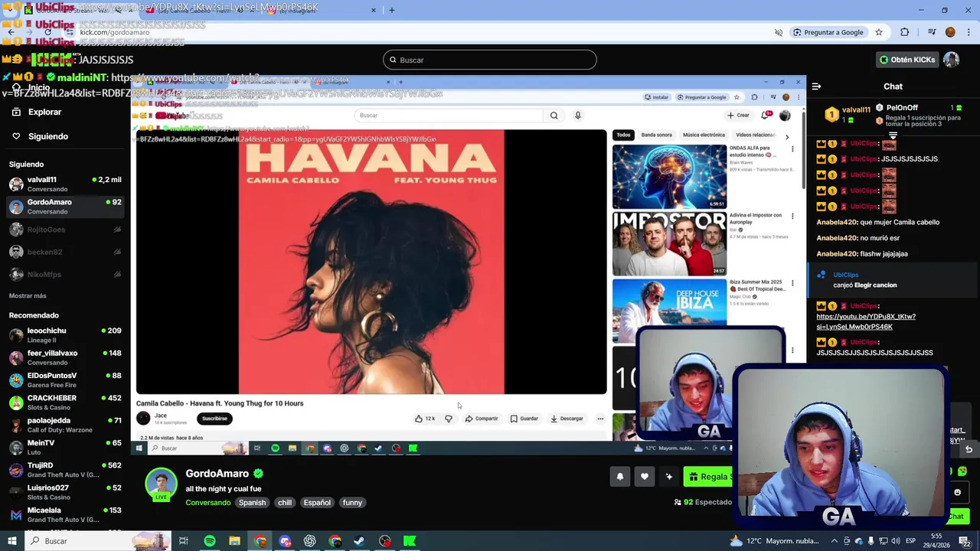Screen dimensions: 980x551
Task: Click the Windows taskbar Buscar search box
Action: 98,541
